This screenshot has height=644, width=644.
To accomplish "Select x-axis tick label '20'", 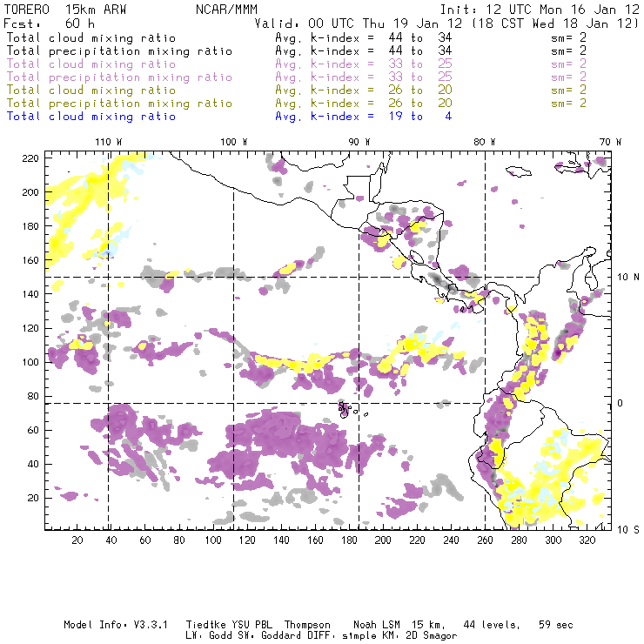I will point(77,540).
